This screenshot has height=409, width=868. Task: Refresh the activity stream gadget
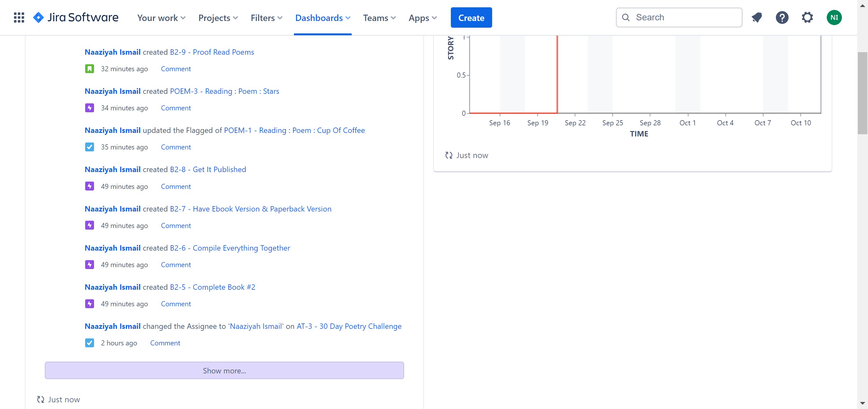click(40, 399)
